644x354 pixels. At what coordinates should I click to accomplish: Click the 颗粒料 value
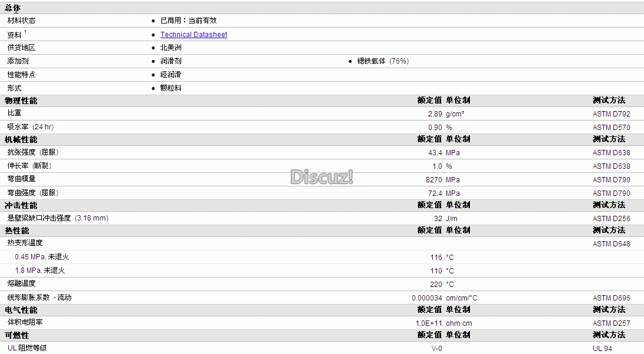click(171, 88)
